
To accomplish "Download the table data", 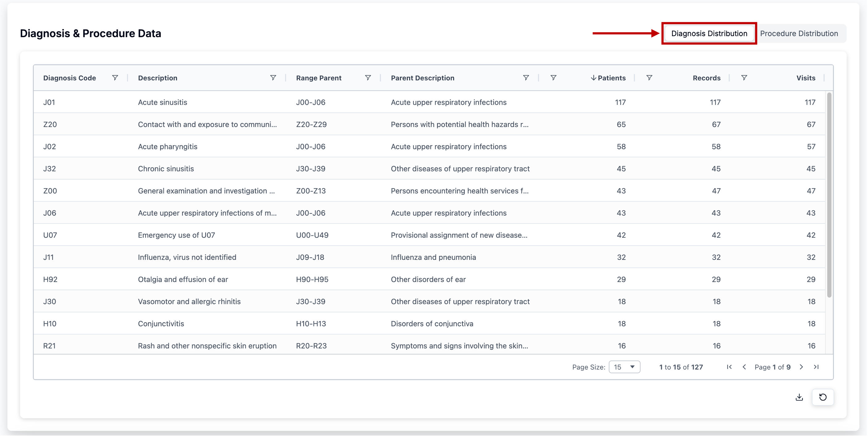I will point(799,397).
